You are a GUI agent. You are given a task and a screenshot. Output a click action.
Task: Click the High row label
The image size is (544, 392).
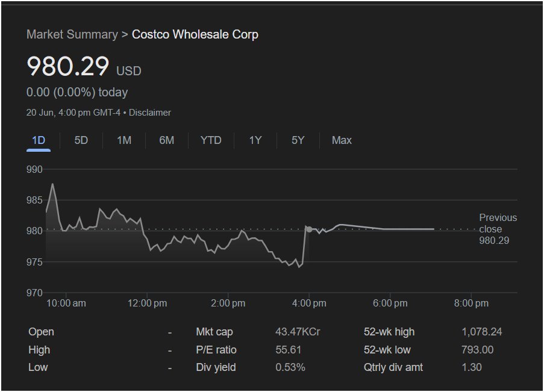[39, 350]
